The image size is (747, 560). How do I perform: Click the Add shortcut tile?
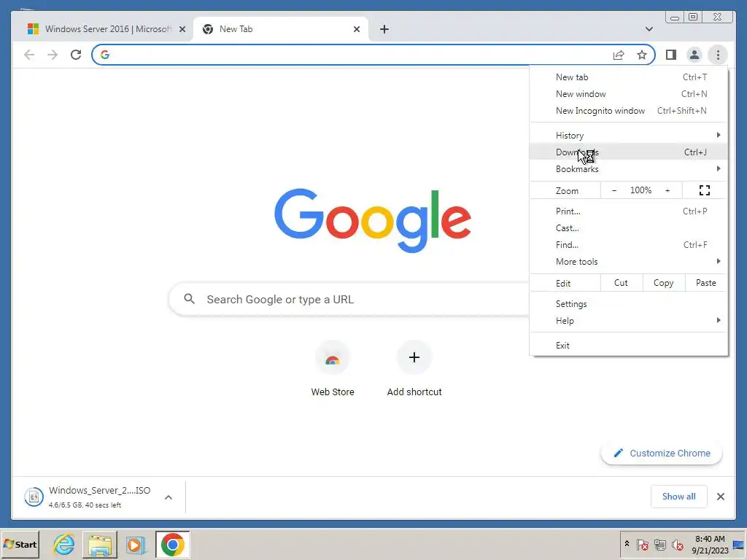414,368
